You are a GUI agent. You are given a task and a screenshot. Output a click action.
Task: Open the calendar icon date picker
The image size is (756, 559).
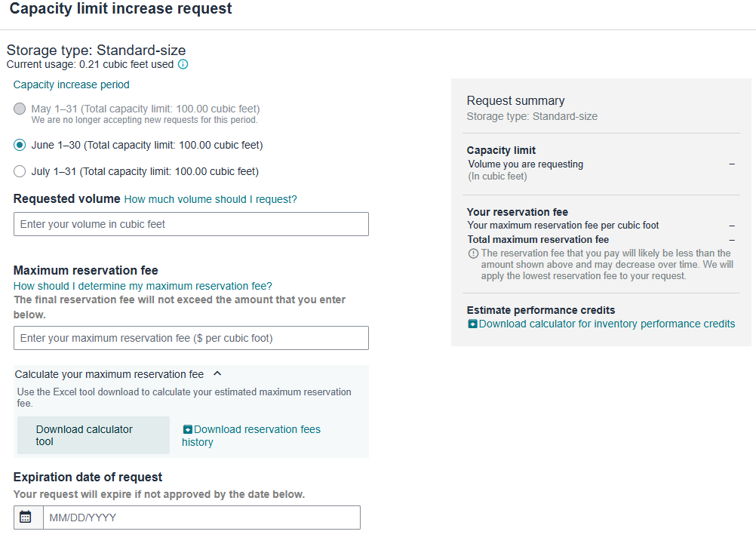pyautogui.click(x=26, y=518)
